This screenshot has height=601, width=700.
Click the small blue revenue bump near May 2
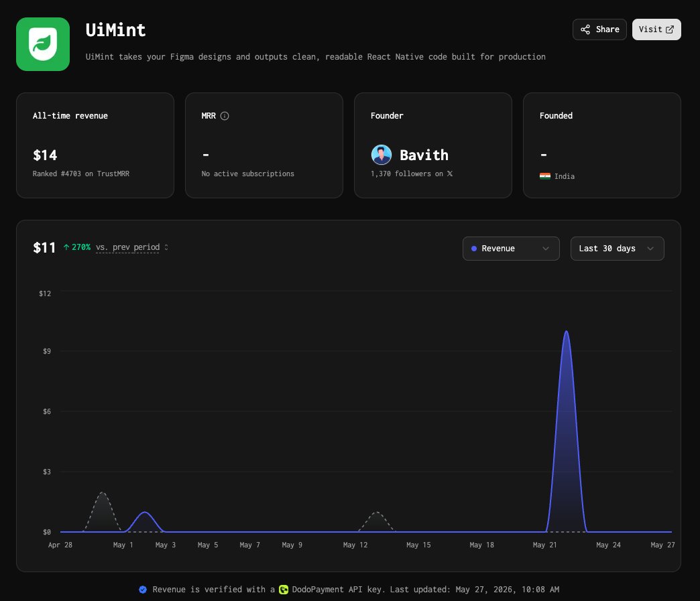[145, 521]
